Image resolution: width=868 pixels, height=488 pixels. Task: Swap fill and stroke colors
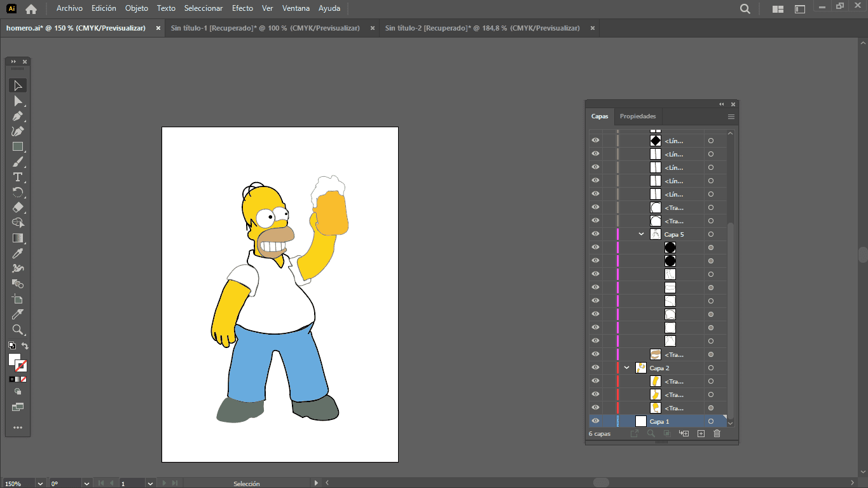point(25,346)
